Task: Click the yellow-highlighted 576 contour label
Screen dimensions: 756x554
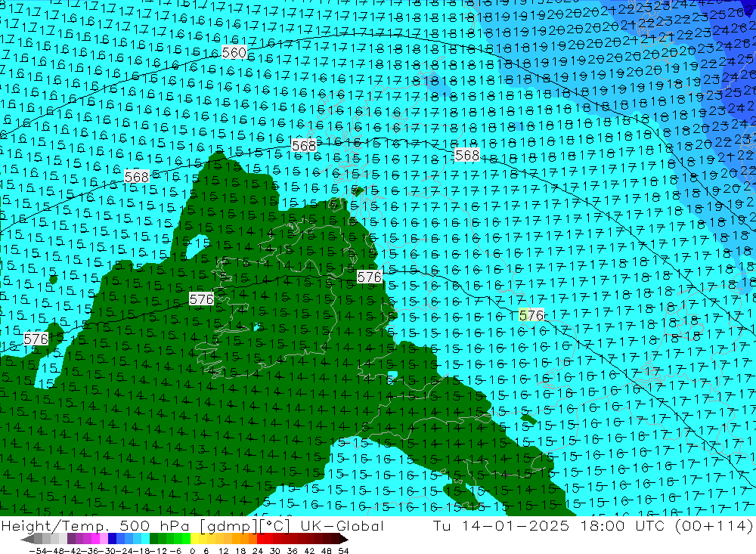Action: pos(531,315)
